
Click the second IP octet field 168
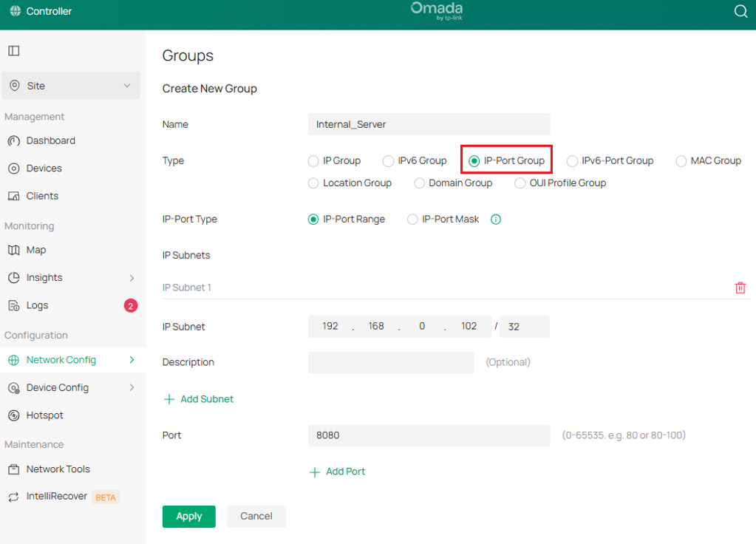click(x=376, y=327)
